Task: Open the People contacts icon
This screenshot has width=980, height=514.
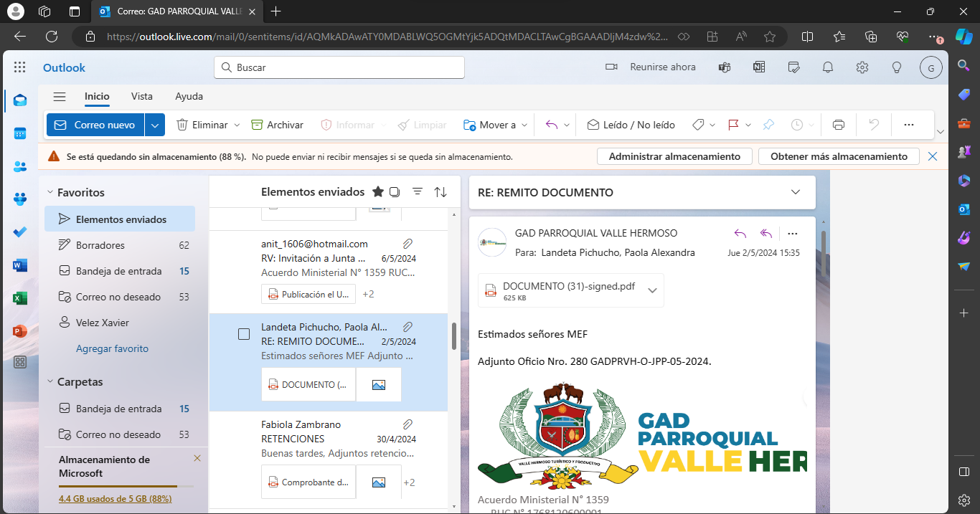Action: pyautogui.click(x=20, y=166)
